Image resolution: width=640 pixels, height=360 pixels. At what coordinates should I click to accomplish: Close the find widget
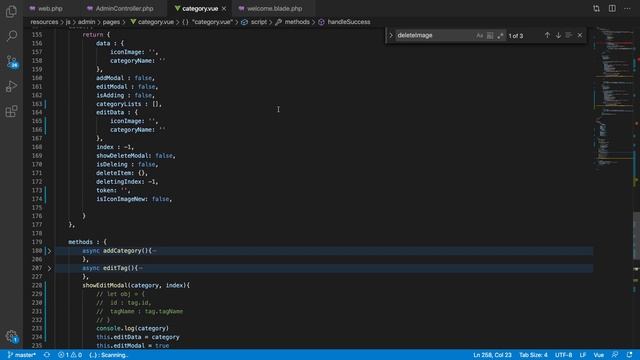580,36
